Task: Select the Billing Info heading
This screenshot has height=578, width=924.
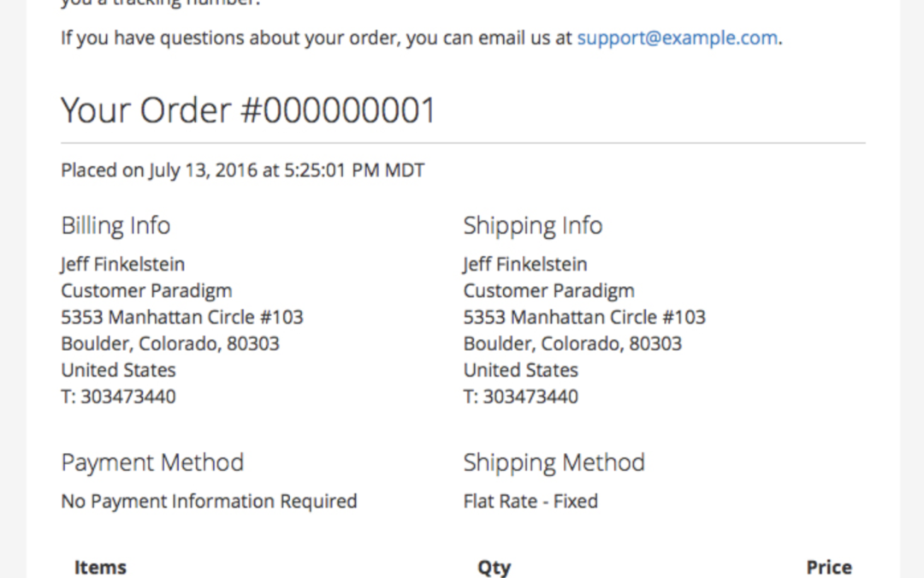Action: [x=115, y=226]
